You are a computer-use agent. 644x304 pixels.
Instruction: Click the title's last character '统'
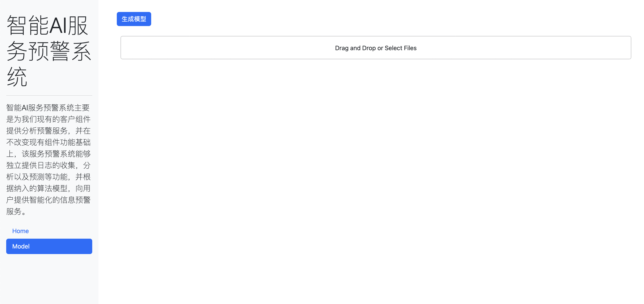(x=17, y=77)
